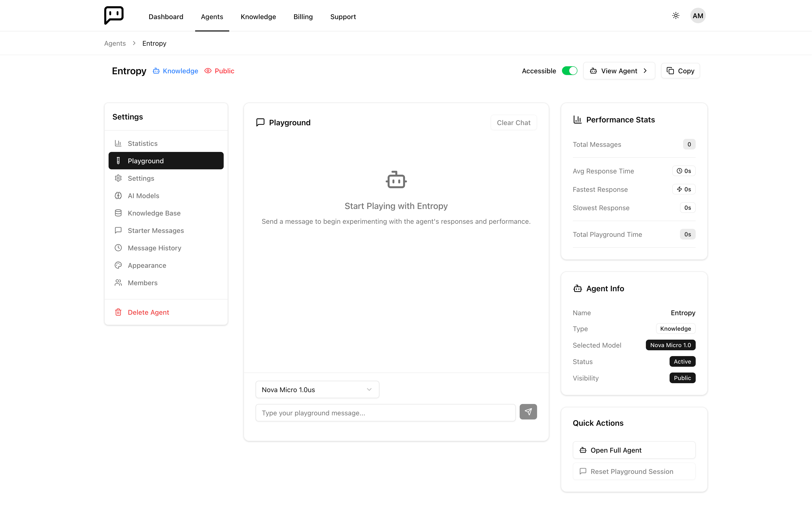Screen dimensions: 812x508
Task: Click the Statistics bar chart icon
Action: coord(118,143)
